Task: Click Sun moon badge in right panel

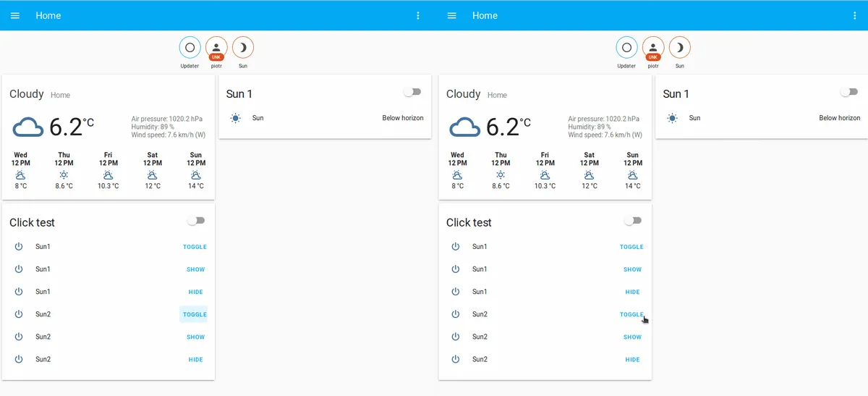Action: pyautogui.click(x=680, y=48)
